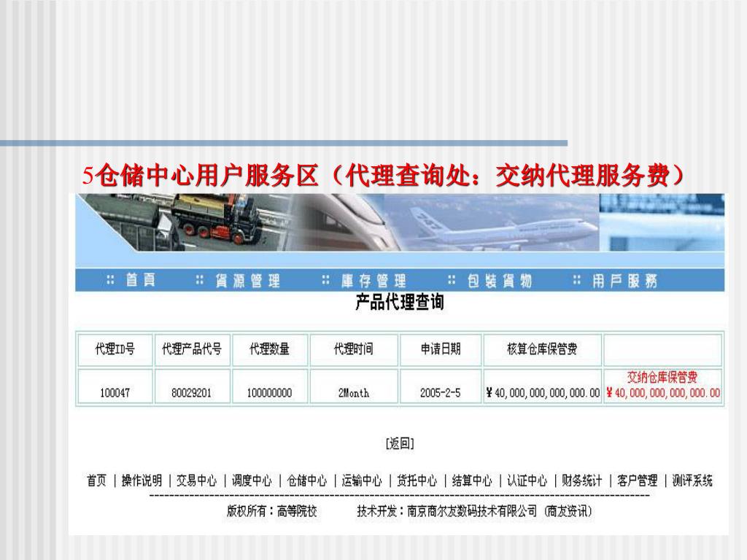Open the 貨源管理 menu item
The height and width of the screenshot is (560, 747).
pyautogui.click(x=247, y=281)
